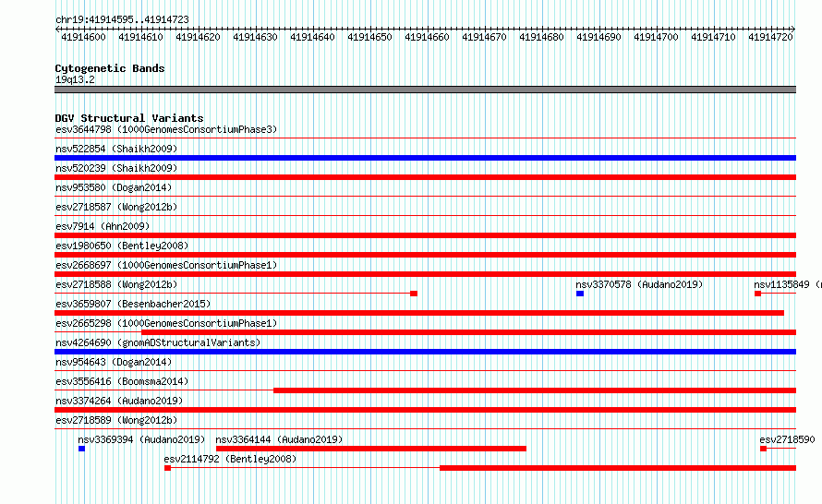Open nsv522854 (Shaikh2009) label
This screenshot has width=822, height=504.
(116, 149)
